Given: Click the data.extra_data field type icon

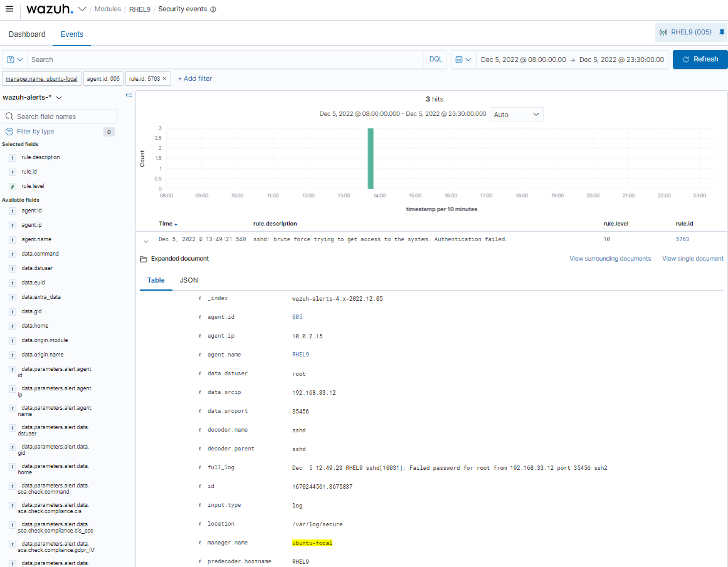Looking at the screenshot, I should [x=13, y=298].
